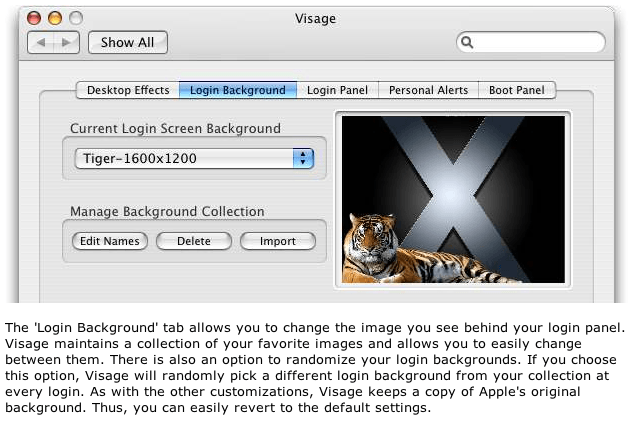The width and height of the screenshot is (632, 426).
Task: Show All preference panes
Action: point(128,42)
